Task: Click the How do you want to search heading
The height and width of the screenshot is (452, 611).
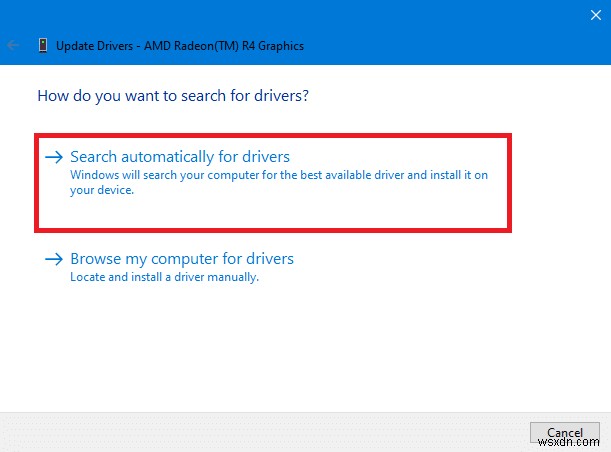Action: pos(173,96)
